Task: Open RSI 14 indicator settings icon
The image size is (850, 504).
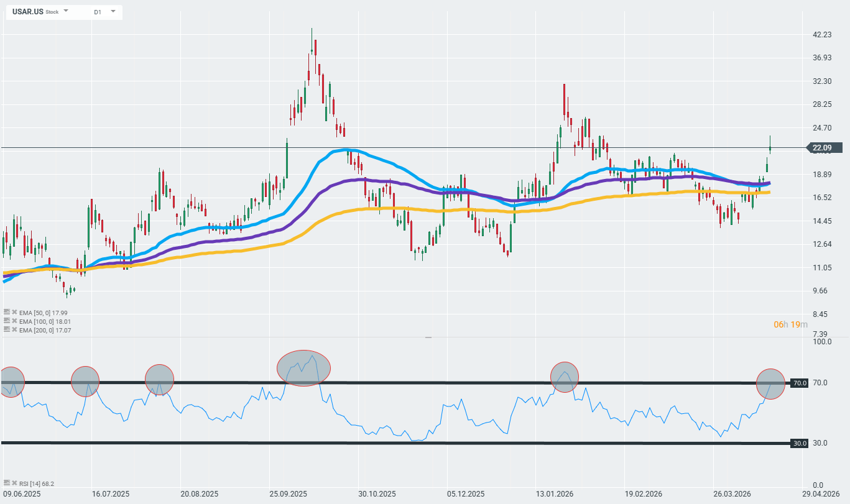Action: tap(6, 483)
